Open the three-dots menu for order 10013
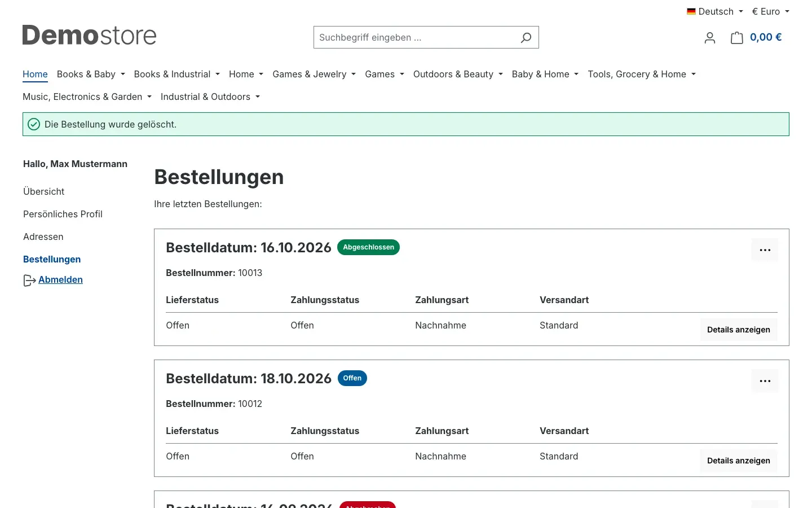The image size is (812, 508). pos(765,250)
